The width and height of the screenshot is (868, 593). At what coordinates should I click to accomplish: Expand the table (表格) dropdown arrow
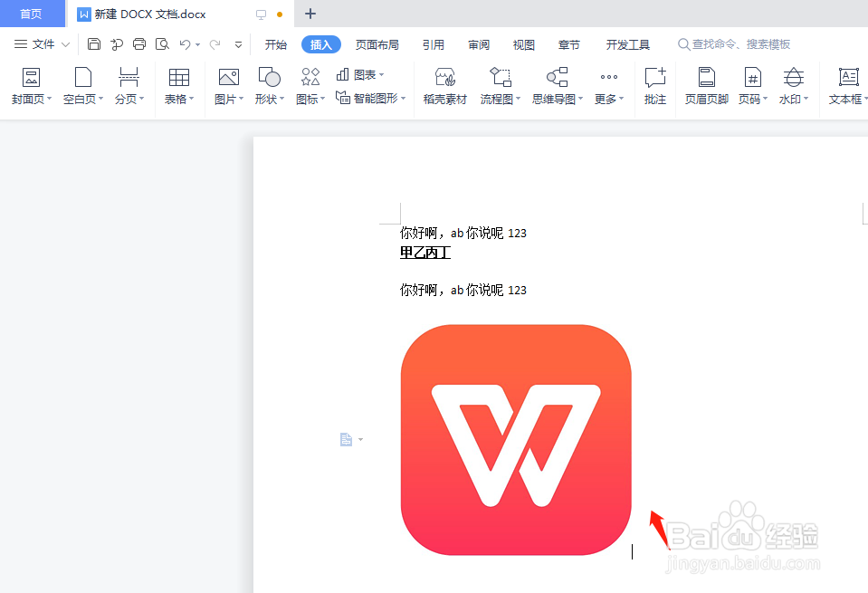(192, 99)
